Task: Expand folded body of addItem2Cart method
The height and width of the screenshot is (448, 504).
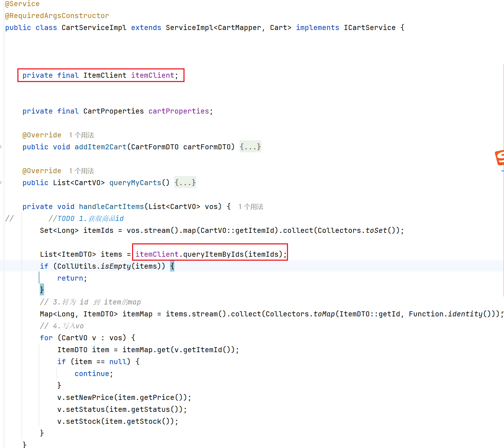Action: (x=250, y=147)
